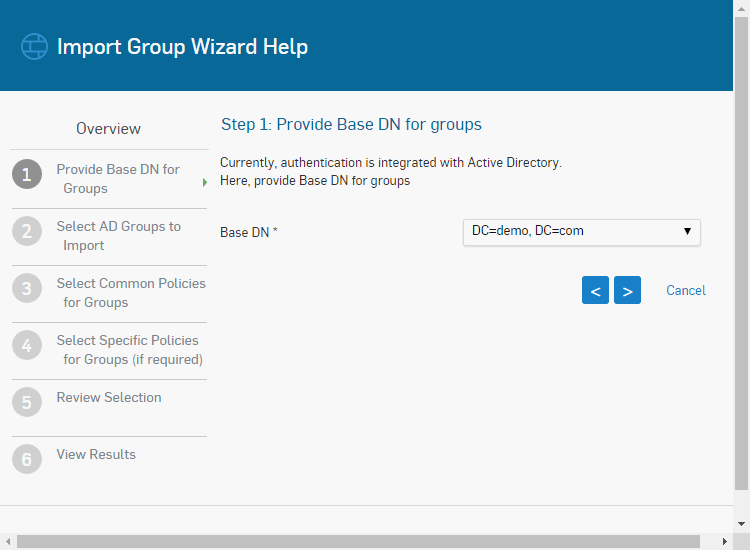750x550 pixels.
Task: Click text 'Here, provide Base DN for groups'
Action: coord(315,181)
